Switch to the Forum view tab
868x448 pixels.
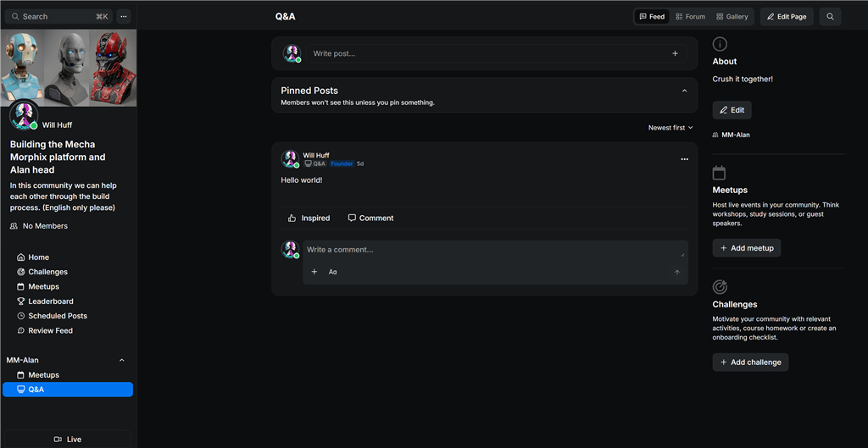click(x=690, y=16)
